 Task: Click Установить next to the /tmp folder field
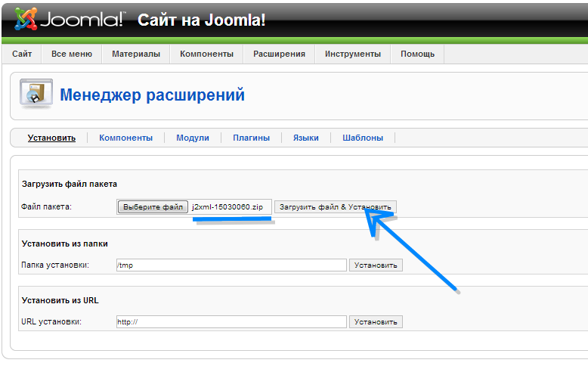click(376, 265)
